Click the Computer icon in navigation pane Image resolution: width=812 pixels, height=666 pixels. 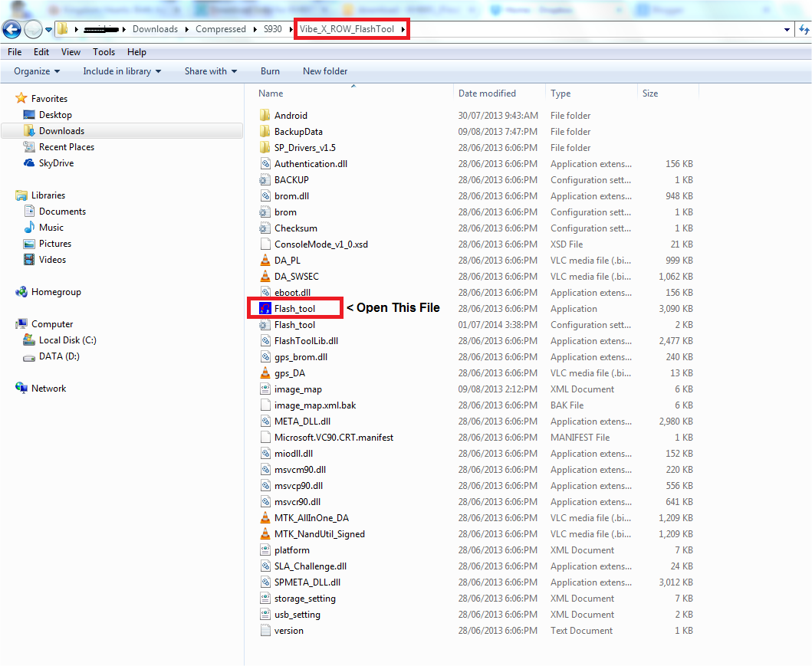tap(21, 324)
